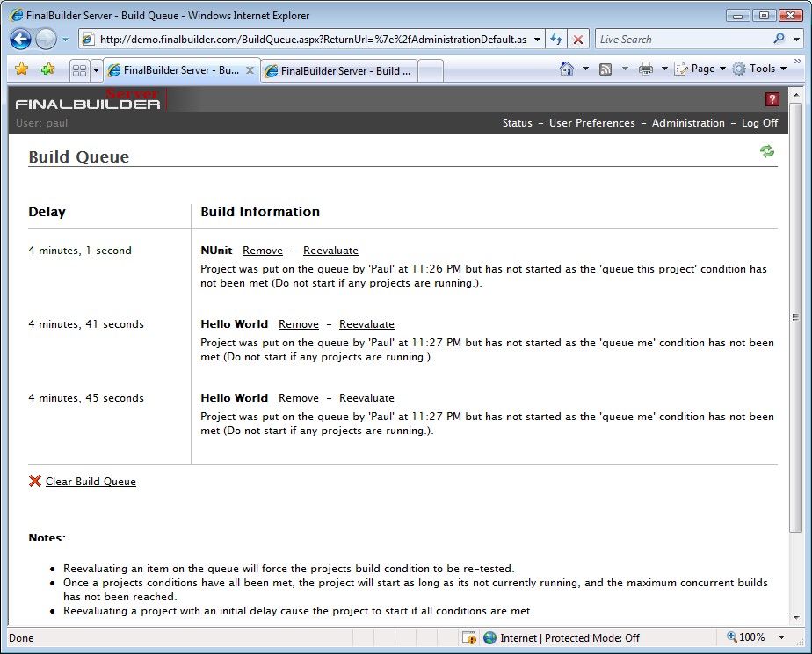Open the Tools menu
This screenshot has height=654, width=812.
point(759,69)
